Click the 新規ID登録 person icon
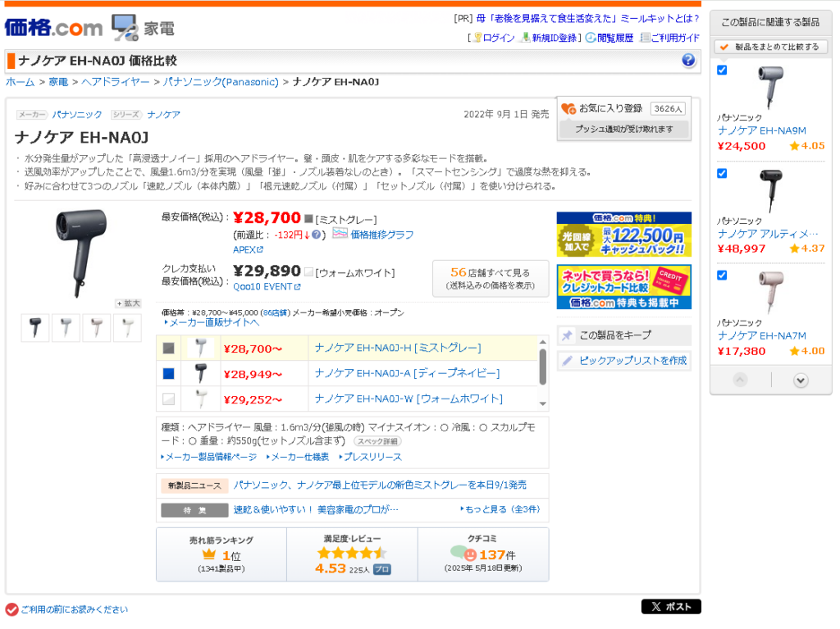This screenshot has width=840, height=629. [x=526, y=38]
